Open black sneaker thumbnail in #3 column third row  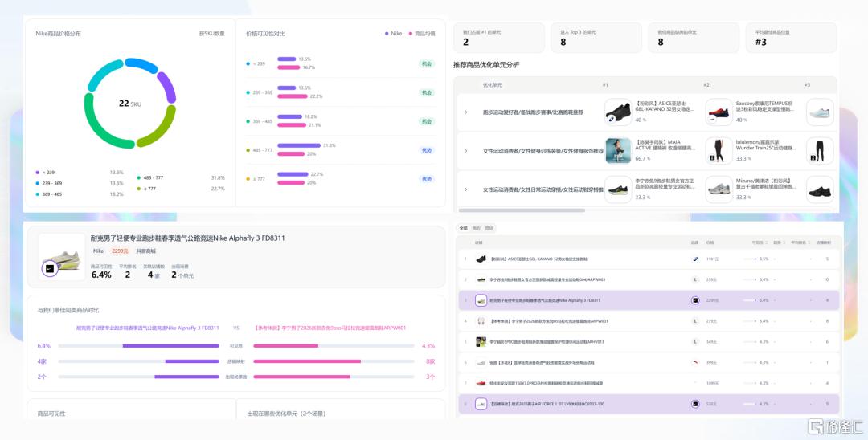click(820, 189)
